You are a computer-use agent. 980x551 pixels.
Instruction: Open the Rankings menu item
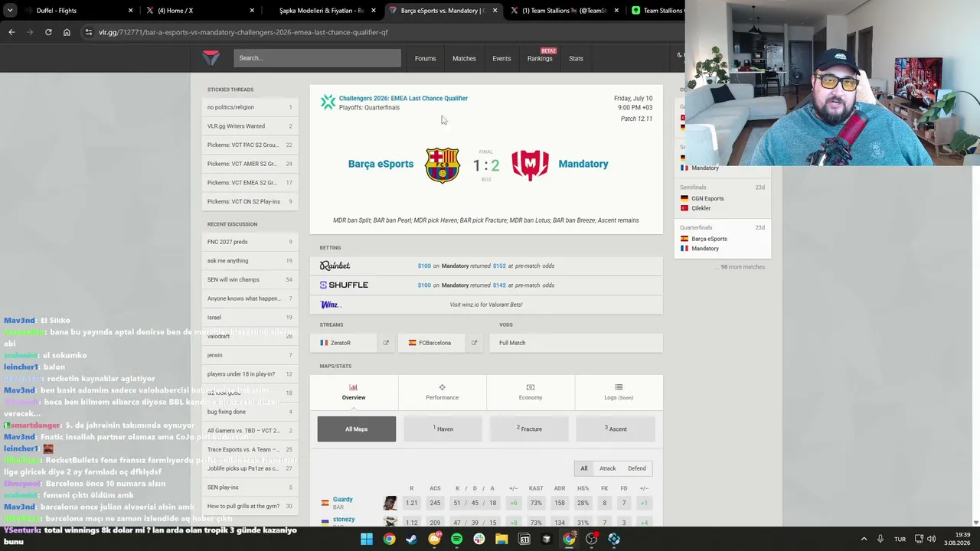[540, 58]
